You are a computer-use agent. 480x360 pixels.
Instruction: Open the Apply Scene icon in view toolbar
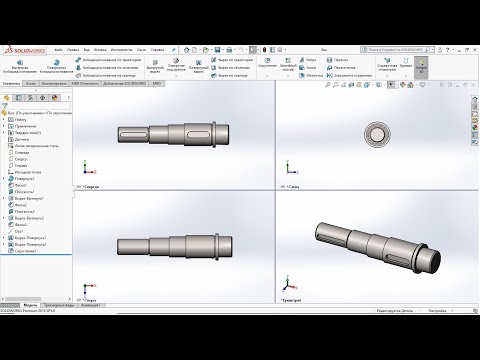tap(411, 85)
